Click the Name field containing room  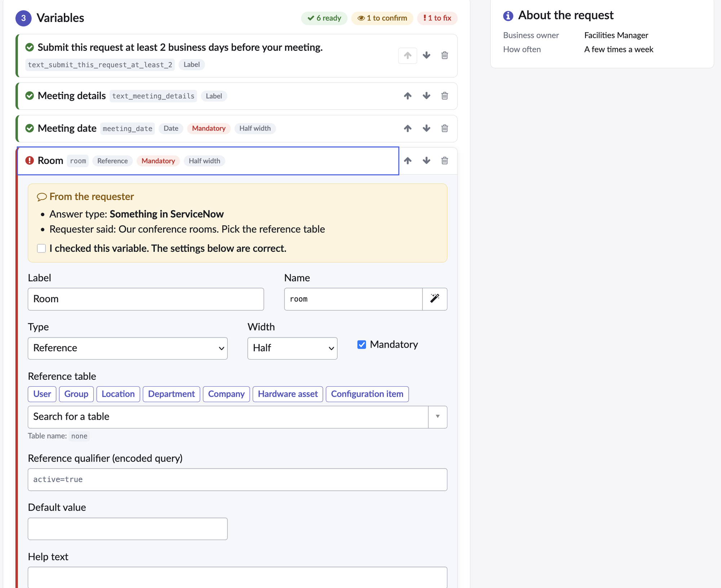click(x=353, y=299)
